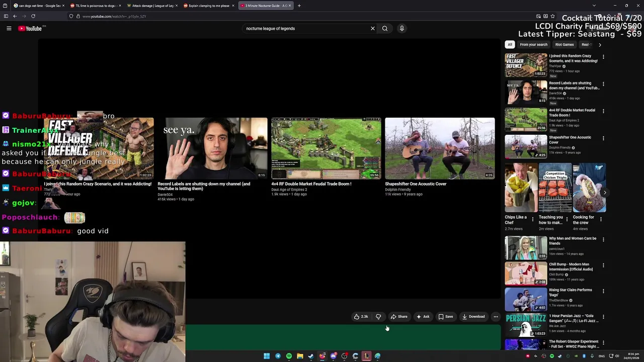This screenshot has width=644, height=362.
Task: Select the 'All' filter chip
Action: (x=510, y=44)
